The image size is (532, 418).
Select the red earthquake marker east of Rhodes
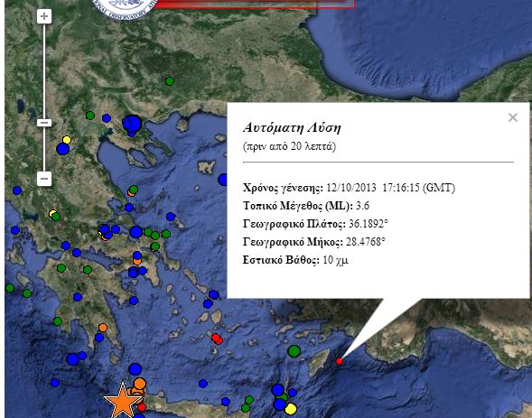339,361
